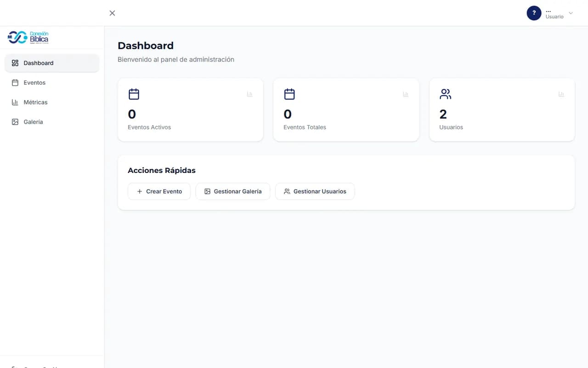Select Galería from the sidebar
588x368 pixels.
(52, 122)
